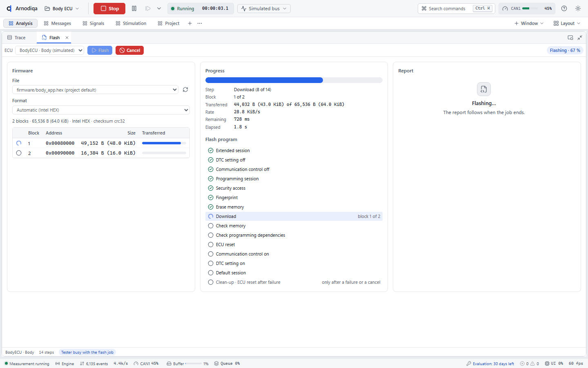Click the detach panel window icon
The image size is (588, 368).
point(570,38)
